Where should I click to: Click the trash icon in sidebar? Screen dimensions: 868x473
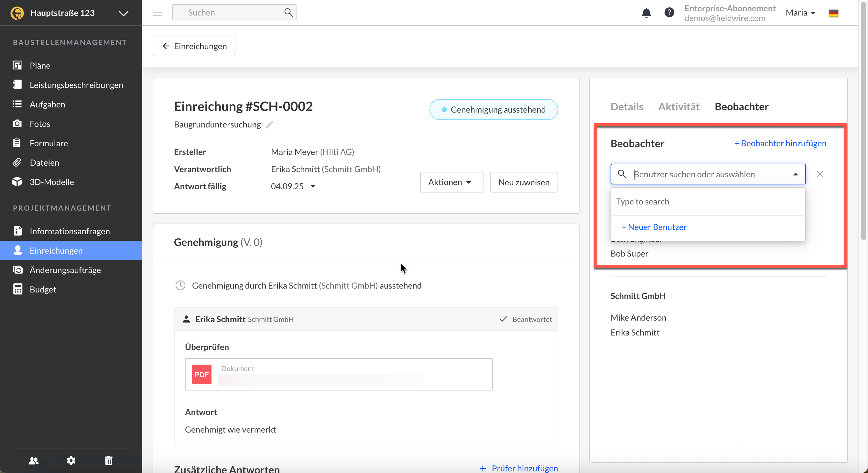[x=109, y=460]
